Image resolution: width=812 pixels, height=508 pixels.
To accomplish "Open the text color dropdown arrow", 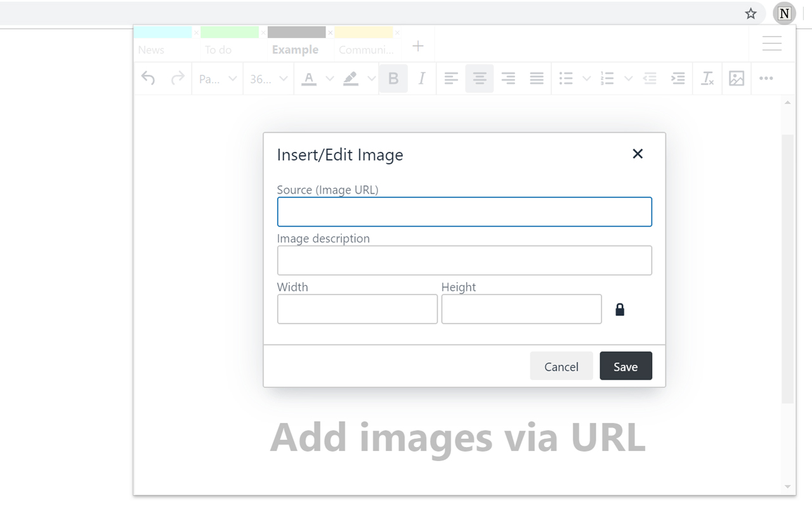I will click(x=330, y=79).
